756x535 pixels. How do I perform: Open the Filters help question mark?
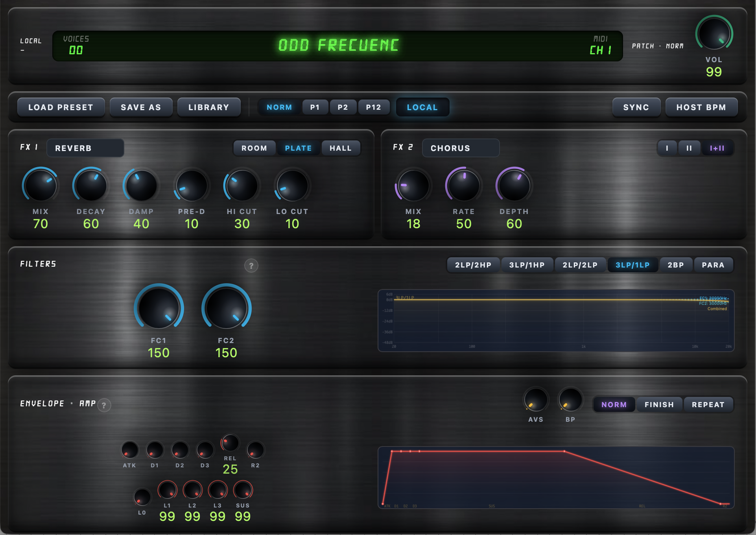tap(251, 266)
